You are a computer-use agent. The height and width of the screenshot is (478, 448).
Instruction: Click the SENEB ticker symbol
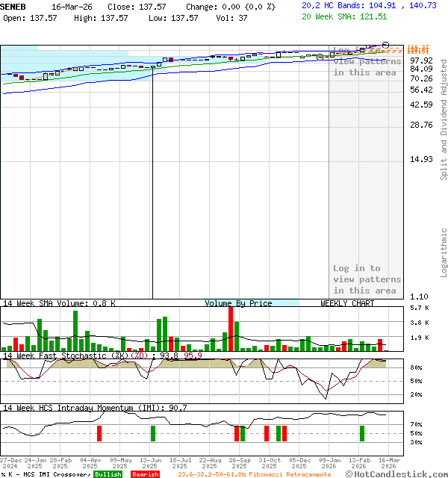tap(16, 7)
